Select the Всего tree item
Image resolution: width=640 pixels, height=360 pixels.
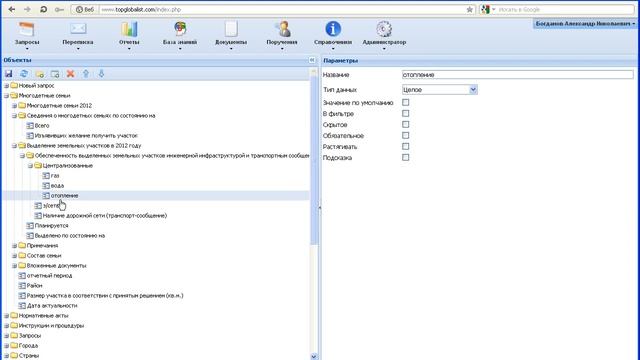click(x=42, y=126)
